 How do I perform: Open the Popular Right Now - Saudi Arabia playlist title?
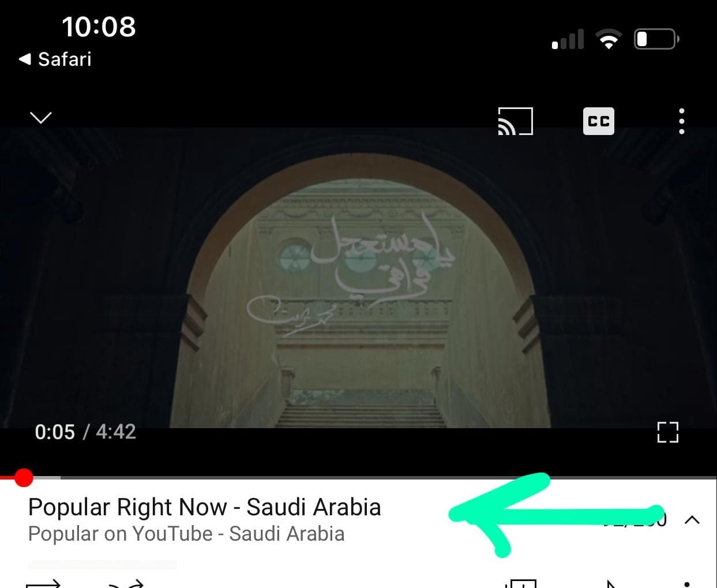204,507
